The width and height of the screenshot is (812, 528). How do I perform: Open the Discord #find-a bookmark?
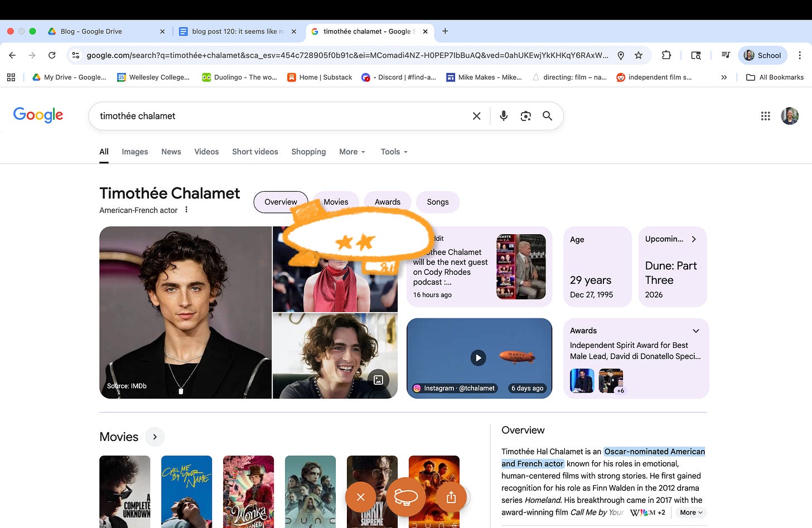pyautogui.click(x=399, y=77)
